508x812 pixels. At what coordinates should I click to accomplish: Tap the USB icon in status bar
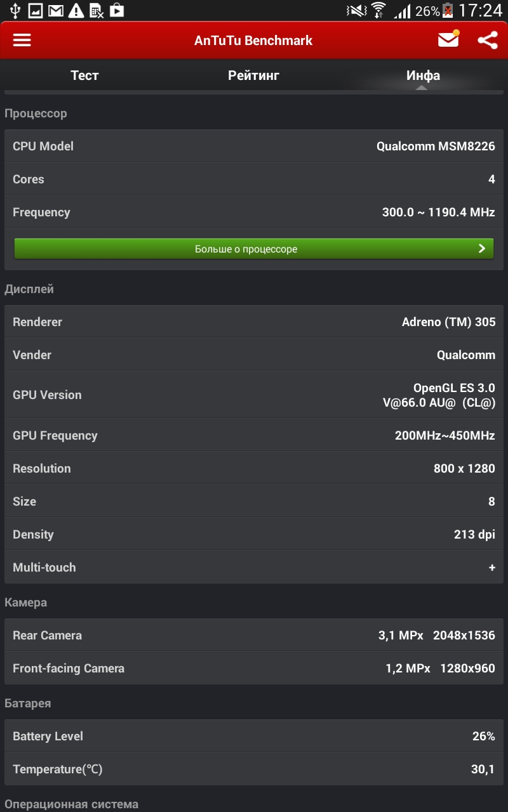tap(15, 11)
